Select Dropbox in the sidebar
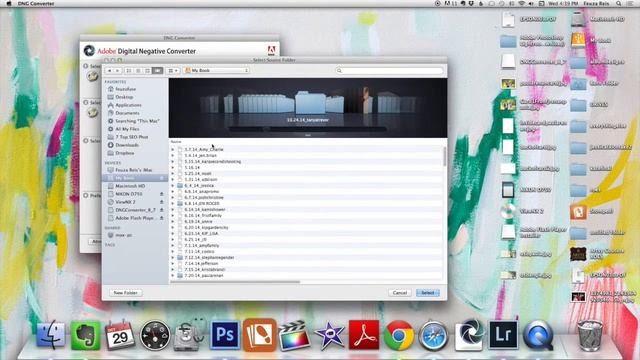 124,153
